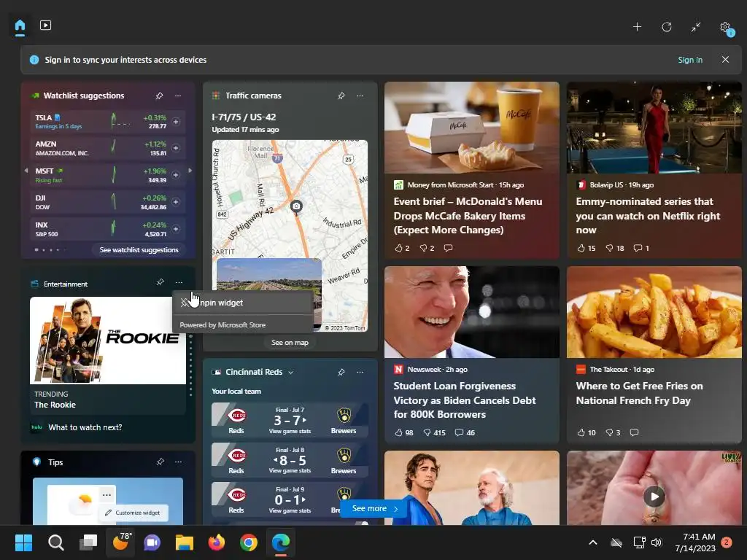Click the Sign in link

click(690, 60)
